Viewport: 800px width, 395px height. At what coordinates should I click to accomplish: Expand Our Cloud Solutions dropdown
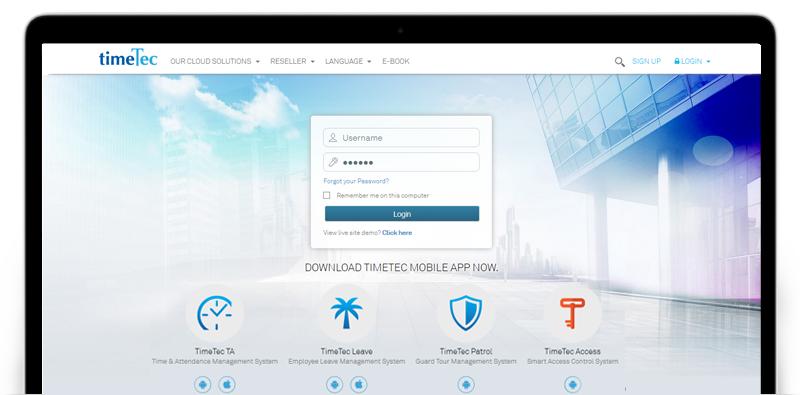pyautogui.click(x=215, y=61)
